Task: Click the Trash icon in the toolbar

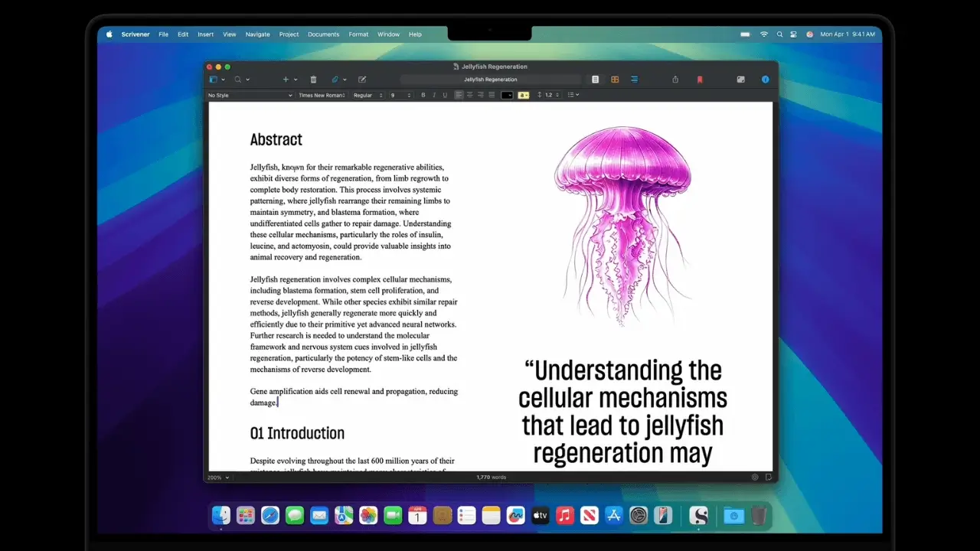Action: (313, 79)
